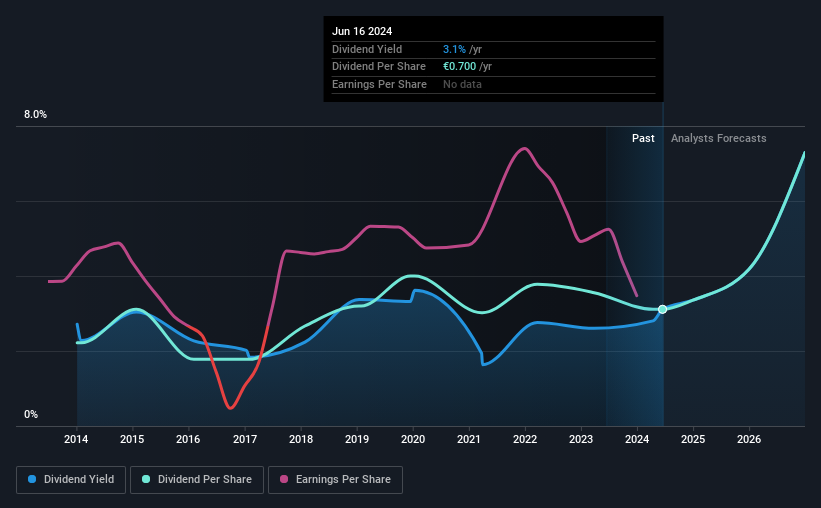The height and width of the screenshot is (508, 821).
Task: Click the 2018 x-axis label
Action: [301, 439]
